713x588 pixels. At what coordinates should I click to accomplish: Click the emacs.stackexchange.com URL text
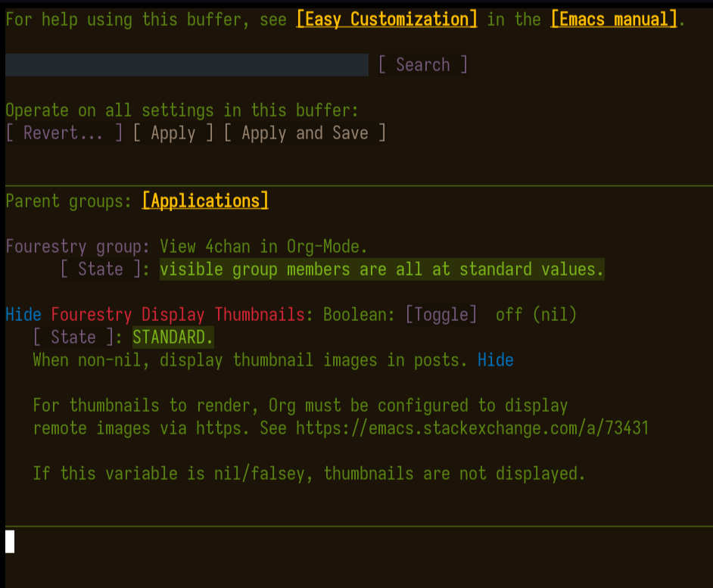(472, 428)
